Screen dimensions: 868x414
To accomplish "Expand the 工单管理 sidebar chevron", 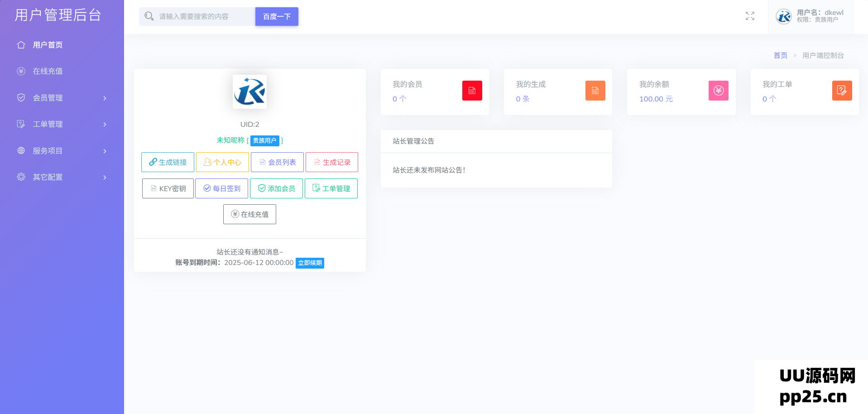I will (105, 124).
